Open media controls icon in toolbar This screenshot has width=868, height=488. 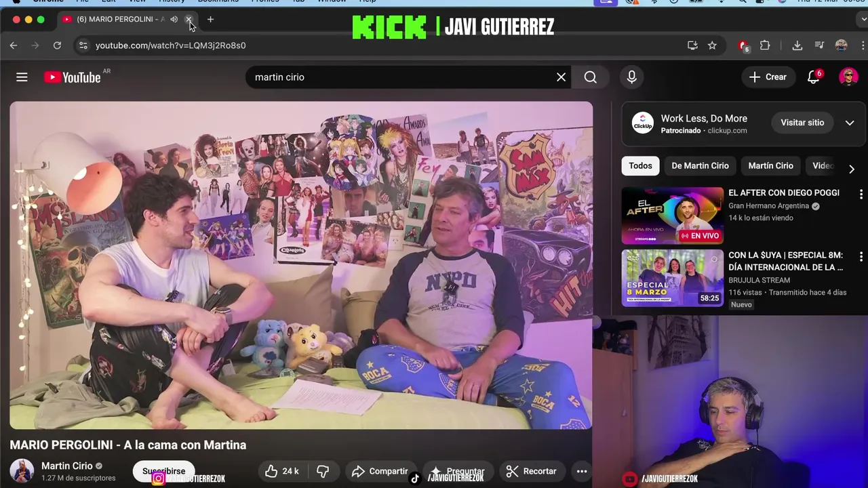819,45
